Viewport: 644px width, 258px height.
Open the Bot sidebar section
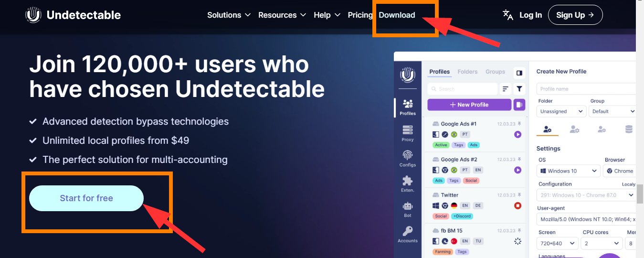click(x=408, y=209)
